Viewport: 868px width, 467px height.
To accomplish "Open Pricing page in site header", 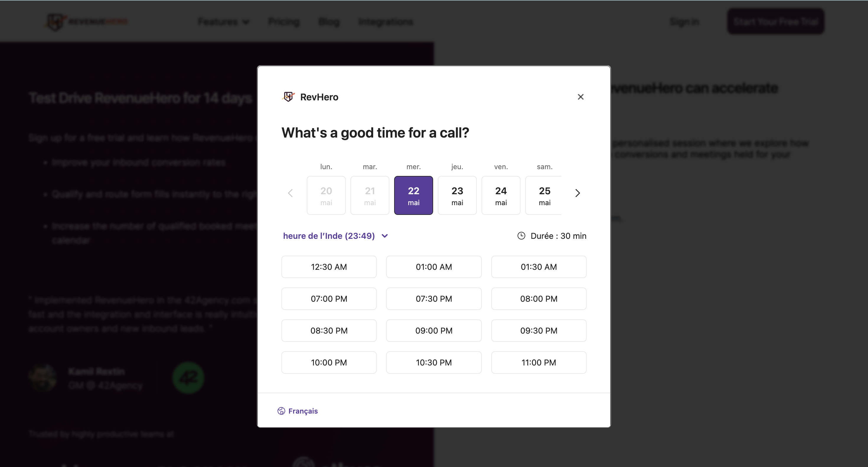I will [x=284, y=22].
